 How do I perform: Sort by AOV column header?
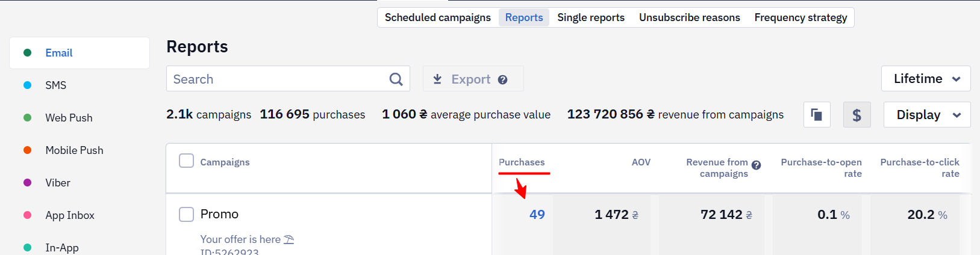(641, 162)
